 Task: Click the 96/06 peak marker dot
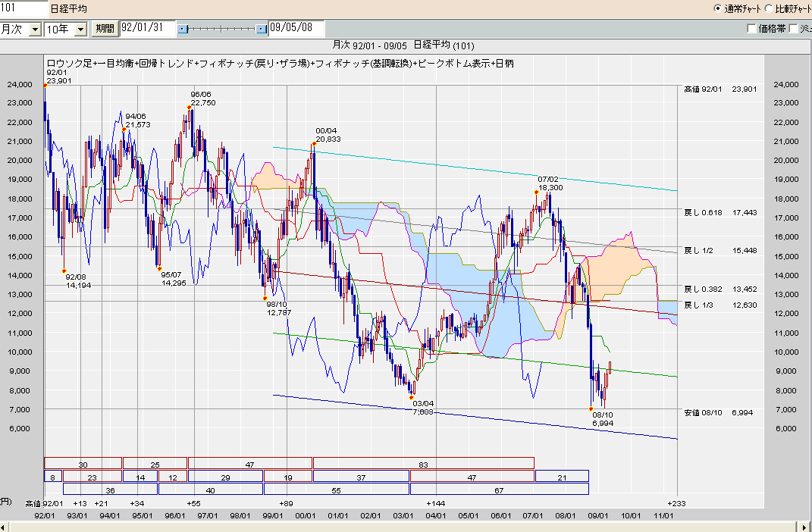189,108
